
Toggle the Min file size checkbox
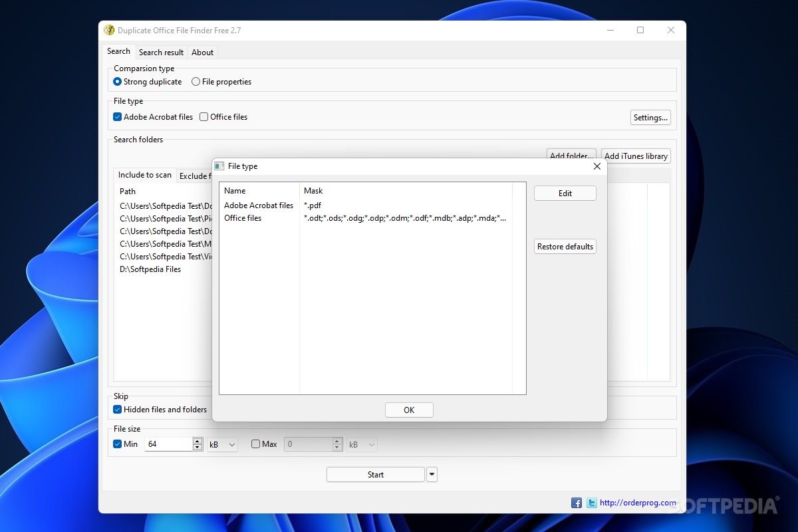click(126, 444)
